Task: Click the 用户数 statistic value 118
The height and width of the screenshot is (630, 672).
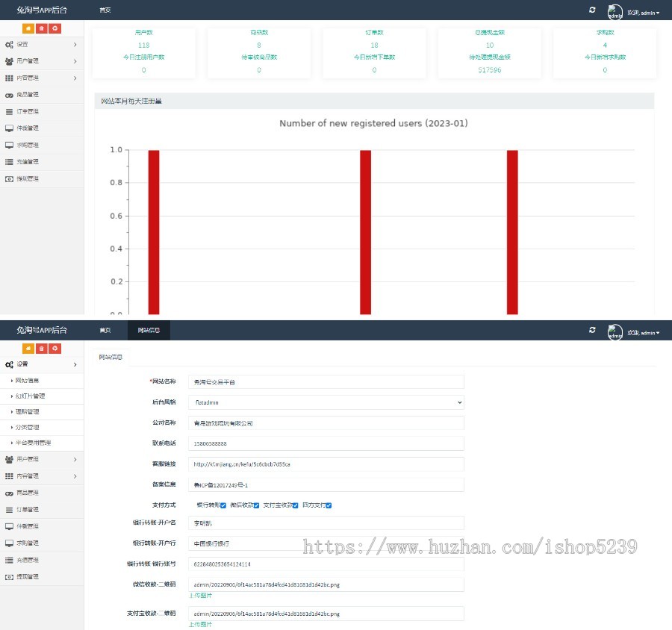Action: click(x=143, y=45)
